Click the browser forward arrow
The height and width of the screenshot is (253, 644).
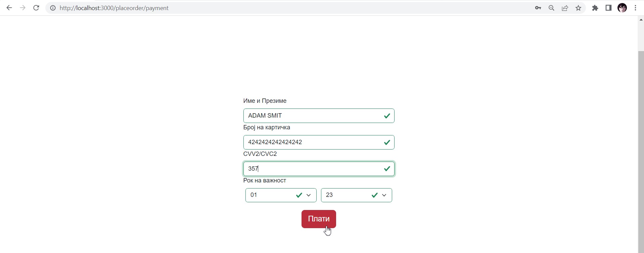click(x=22, y=8)
